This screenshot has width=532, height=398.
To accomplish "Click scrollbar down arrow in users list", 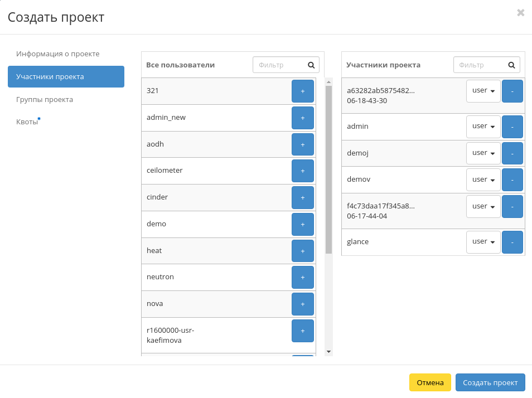I will pos(328,352).
